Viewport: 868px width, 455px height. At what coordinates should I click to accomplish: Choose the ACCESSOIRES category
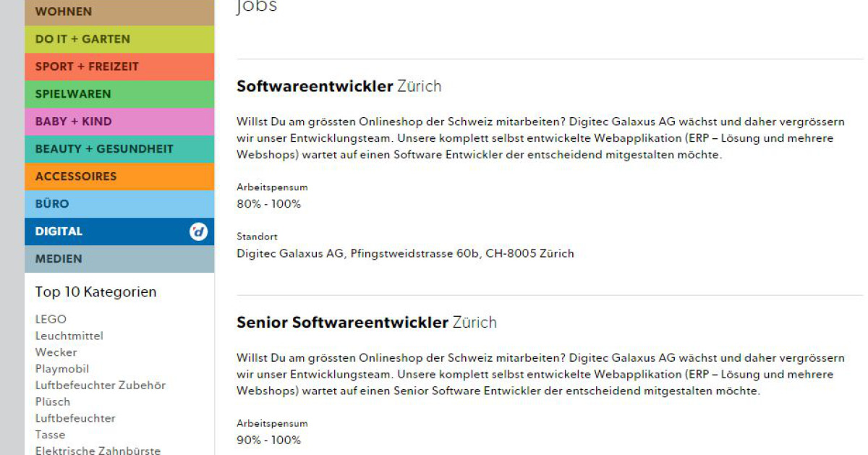coord(76,177)
